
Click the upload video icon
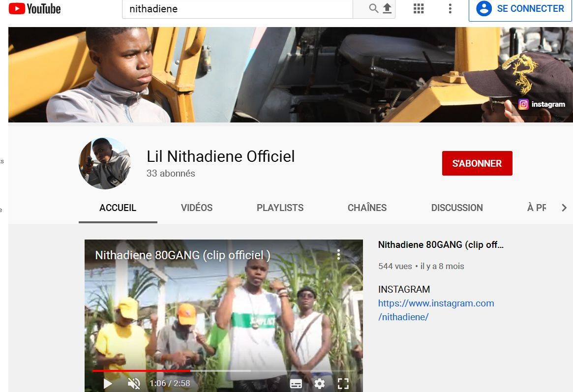(388, 9)
